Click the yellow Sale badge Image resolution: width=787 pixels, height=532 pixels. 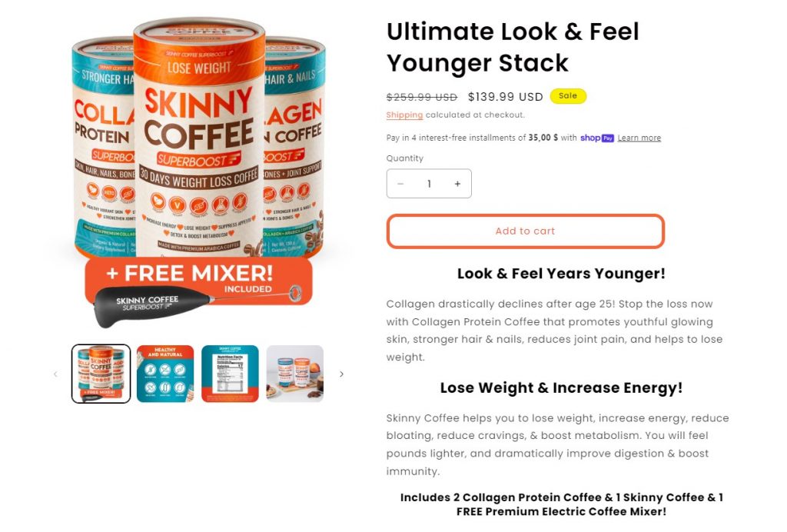click(x=568, y=96)
